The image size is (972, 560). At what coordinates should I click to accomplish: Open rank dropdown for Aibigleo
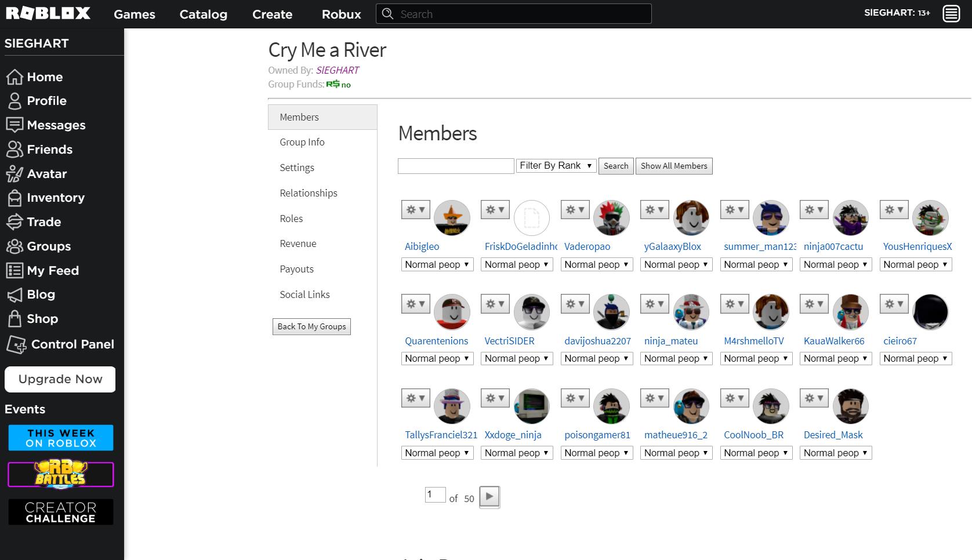pos(437,264)
